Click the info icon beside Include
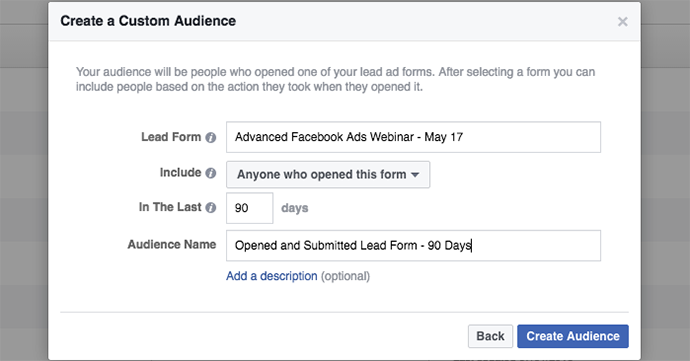This screenshot has width=690, height=361. (x=211, y=173)
